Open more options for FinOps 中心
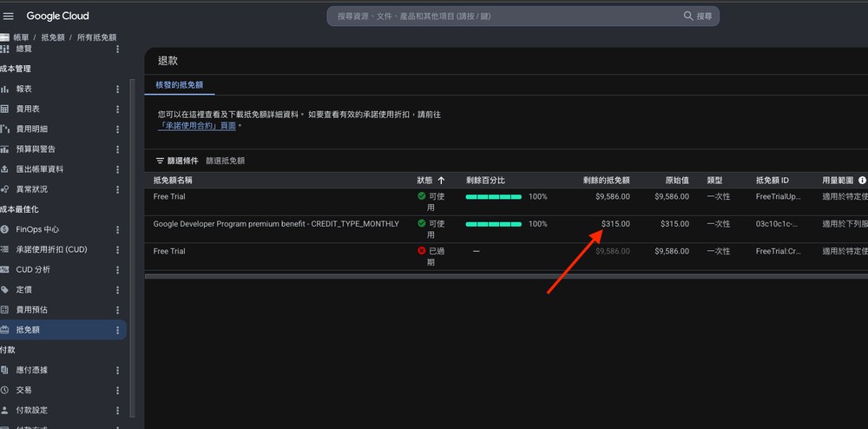This screenshot has width=868, height=429. [117, 229]
